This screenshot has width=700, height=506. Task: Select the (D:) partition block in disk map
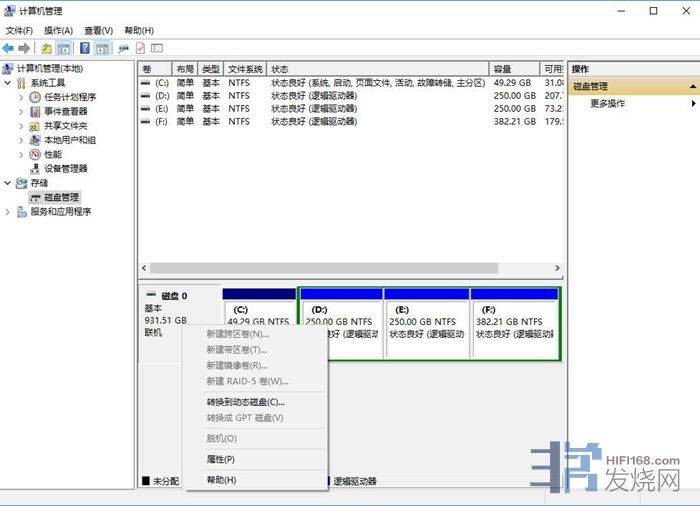coord(340,322)
